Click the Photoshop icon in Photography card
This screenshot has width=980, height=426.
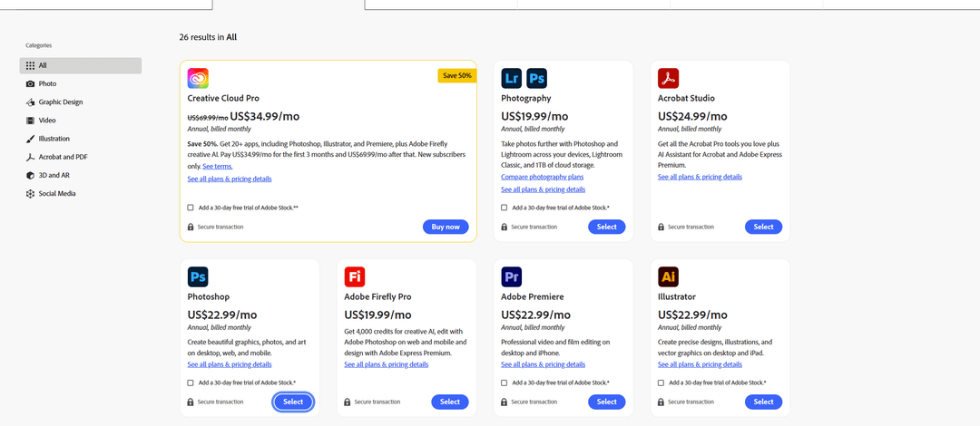coord(536,78)
